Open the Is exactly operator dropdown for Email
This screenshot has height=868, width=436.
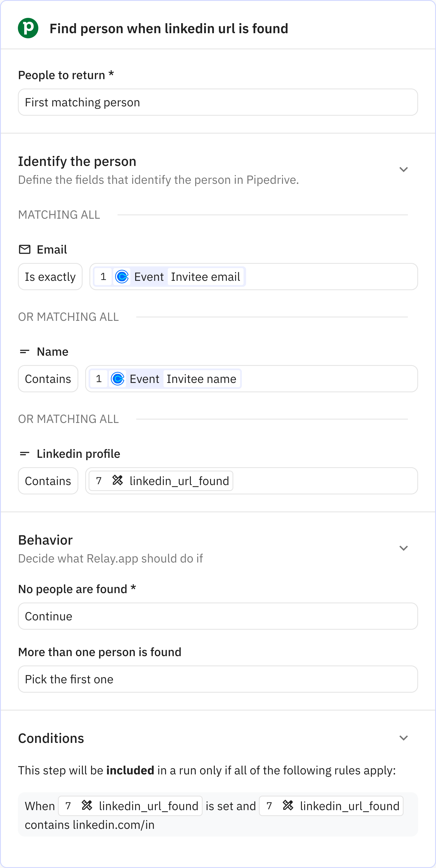tap(50, 277)
